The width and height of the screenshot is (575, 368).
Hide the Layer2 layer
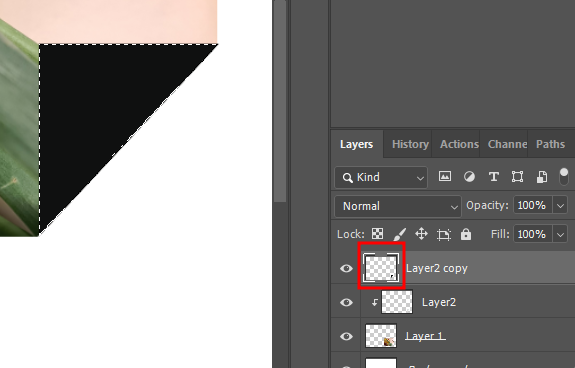click(346, 302)
